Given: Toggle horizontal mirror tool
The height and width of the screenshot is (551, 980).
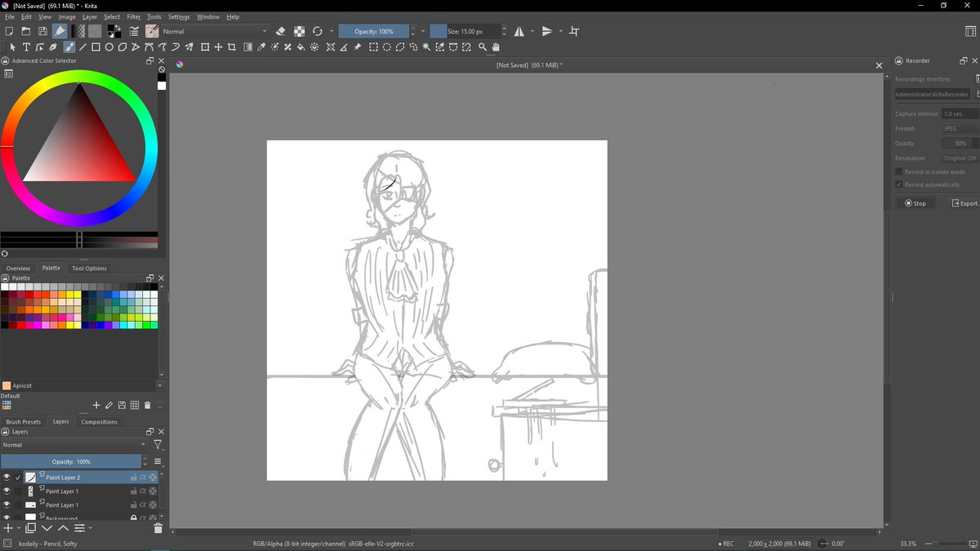Looking at the screenshot, I should (519, 31).
